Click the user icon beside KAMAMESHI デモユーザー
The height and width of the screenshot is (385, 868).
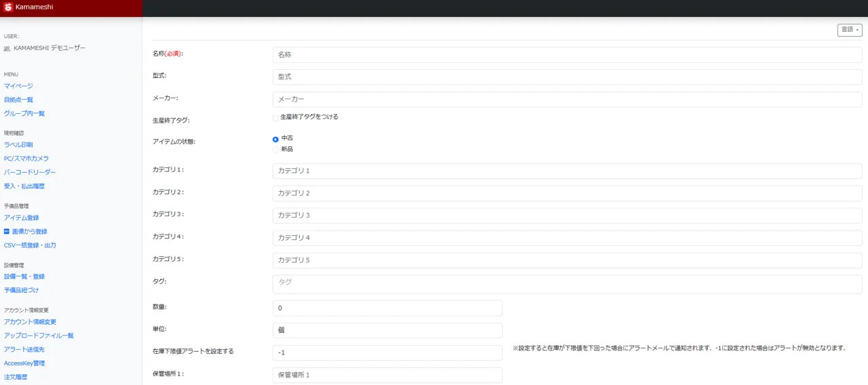(x=7, y=49)
